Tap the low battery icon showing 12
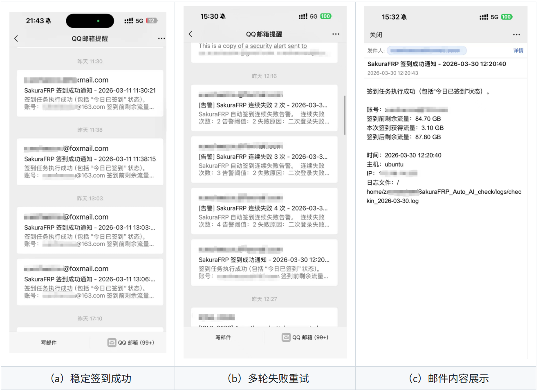This screenshot has height=392, width=538. tap(152, 21)
